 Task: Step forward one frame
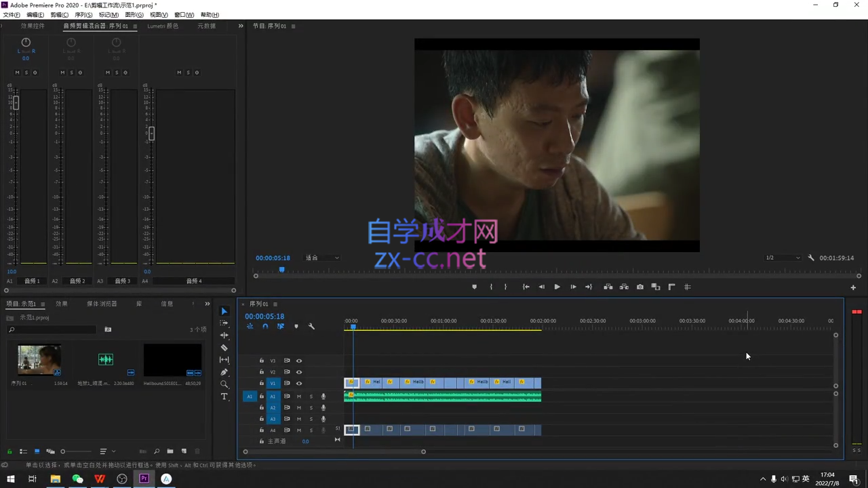click(x=573, y=287)
